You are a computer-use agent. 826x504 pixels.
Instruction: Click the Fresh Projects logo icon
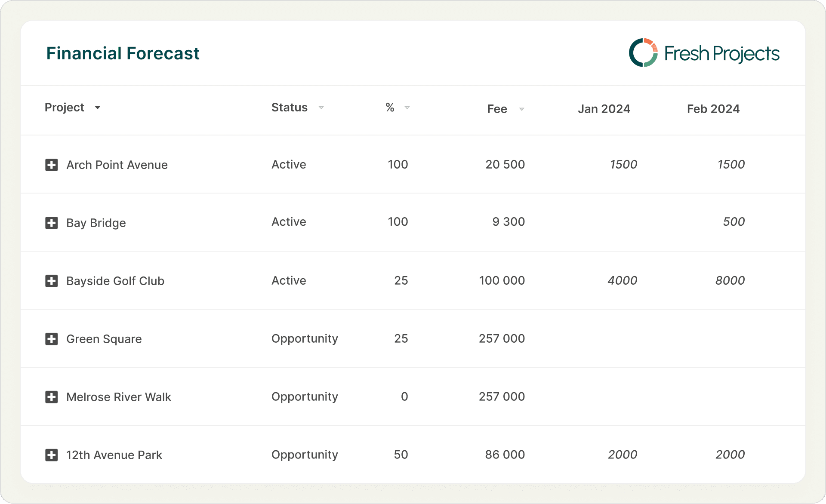point(643,53)
